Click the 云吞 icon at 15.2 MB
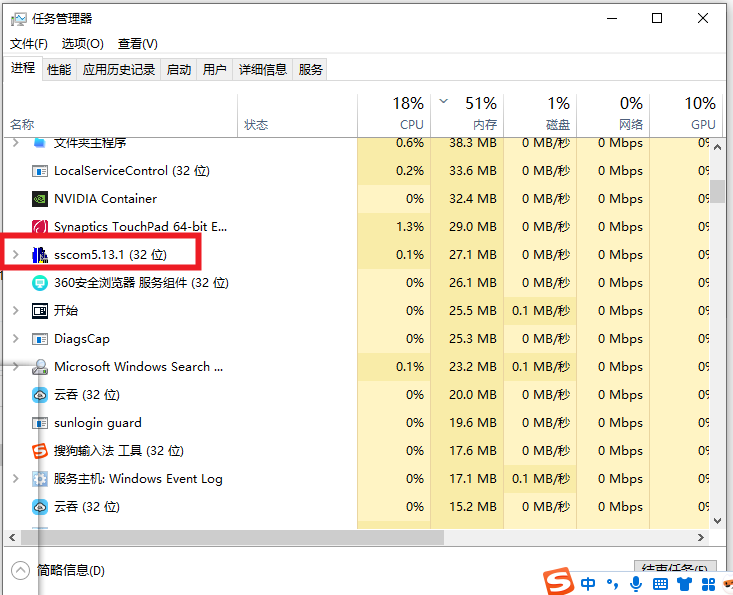The image size is (733, 595). (x=40, y=507)
